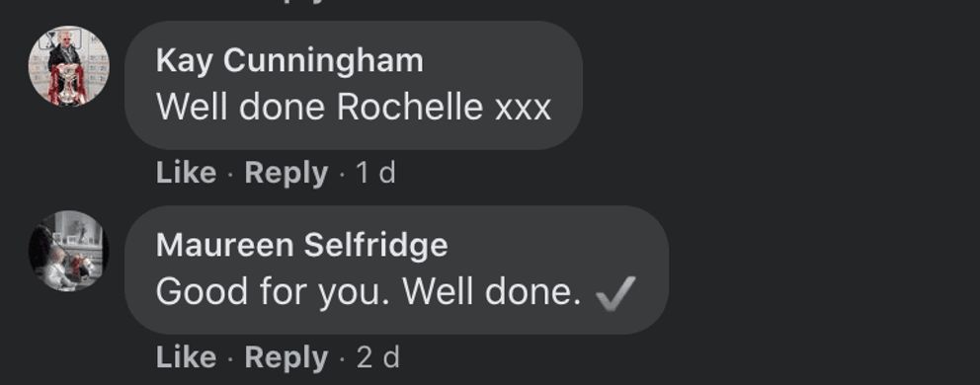The image size is (980, 385).
Task: Click the words Well done in Kay's comment
Action: pyautogui.click(x=241, y=107)
